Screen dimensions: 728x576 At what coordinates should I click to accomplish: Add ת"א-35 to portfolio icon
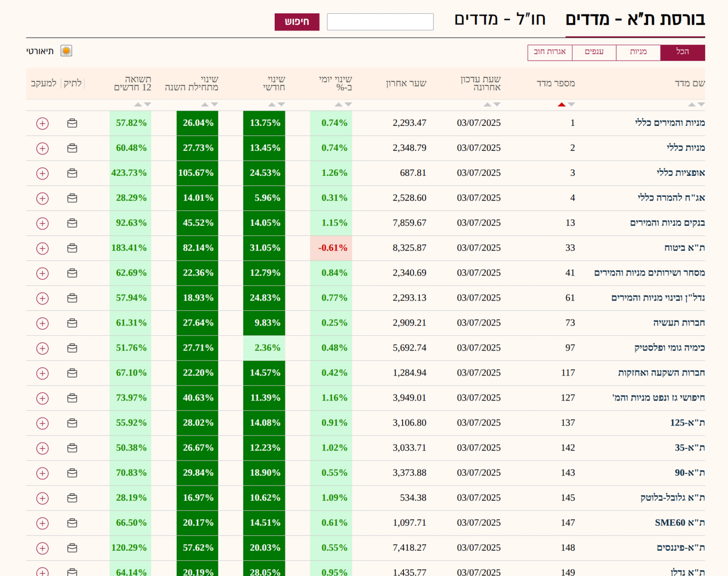click(72, 448)
